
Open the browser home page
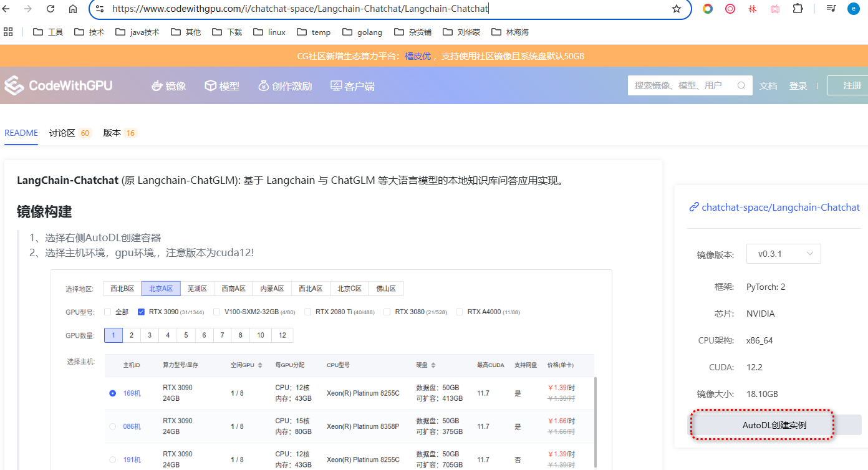click(x=73, y=9)
